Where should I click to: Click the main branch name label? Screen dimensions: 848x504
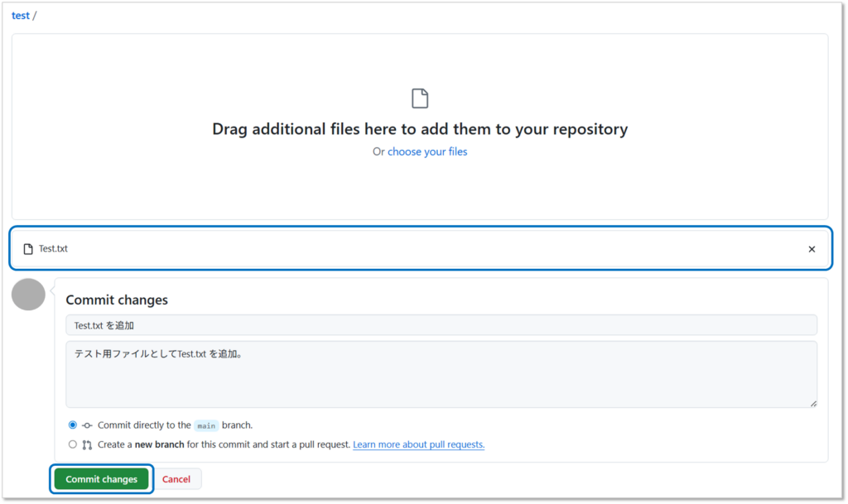click(x=206, y=426)
